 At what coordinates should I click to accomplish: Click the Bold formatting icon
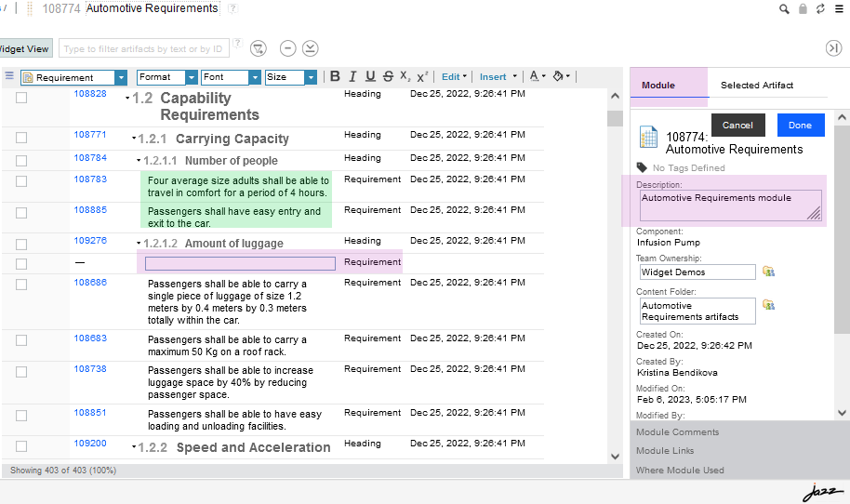336,77
